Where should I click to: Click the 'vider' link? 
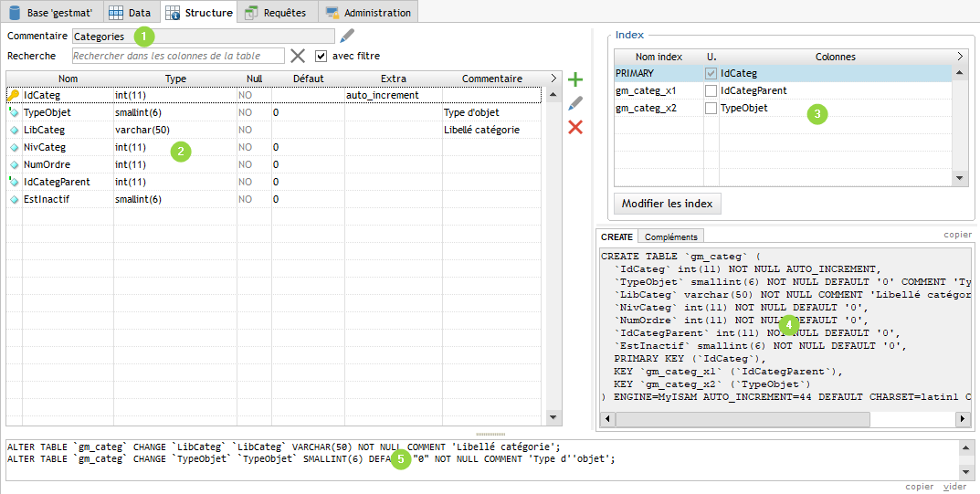pyautogui.click(x=954, y=486)
